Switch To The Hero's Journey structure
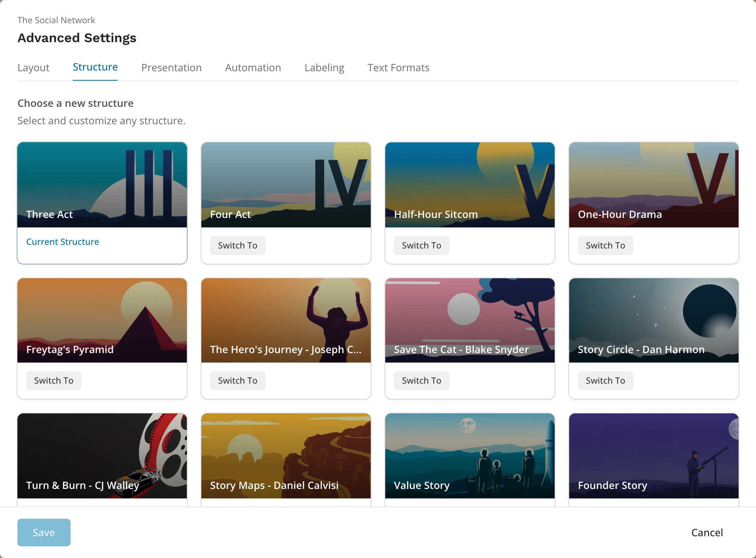756x558 pixels. click(x=238, y=381)
